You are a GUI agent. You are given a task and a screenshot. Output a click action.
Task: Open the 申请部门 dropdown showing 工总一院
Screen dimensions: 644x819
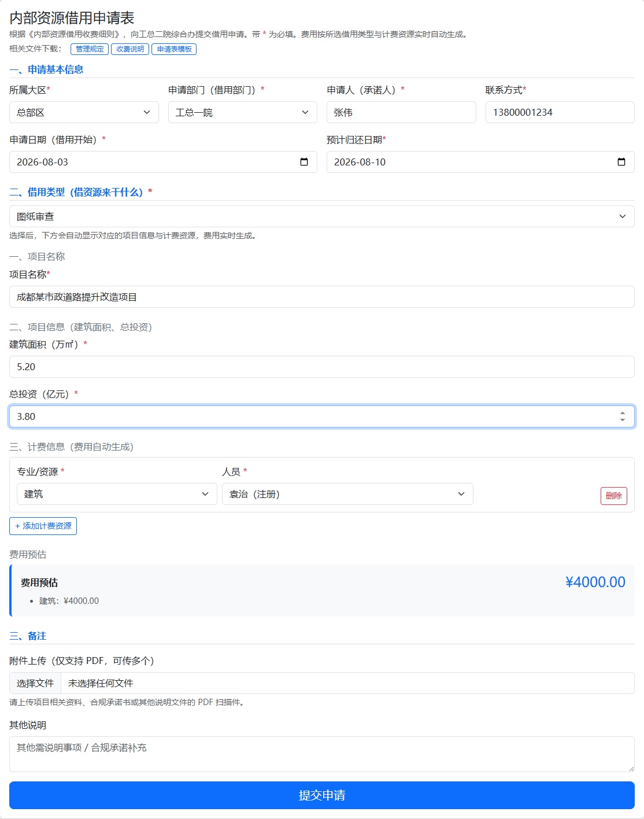(243, 112)
